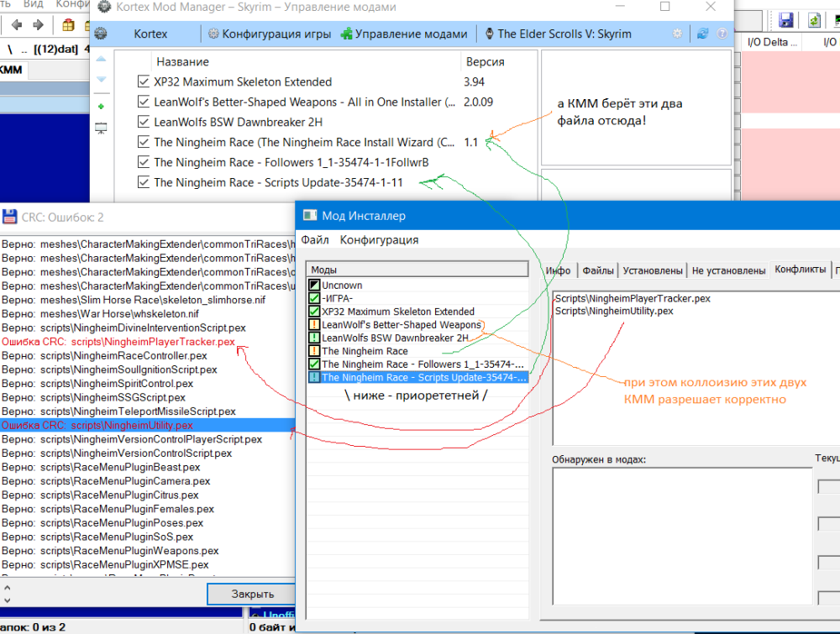Select Ошибка CRC NingheimUtility.pex line
840x634 pixels.
[147, 425]
